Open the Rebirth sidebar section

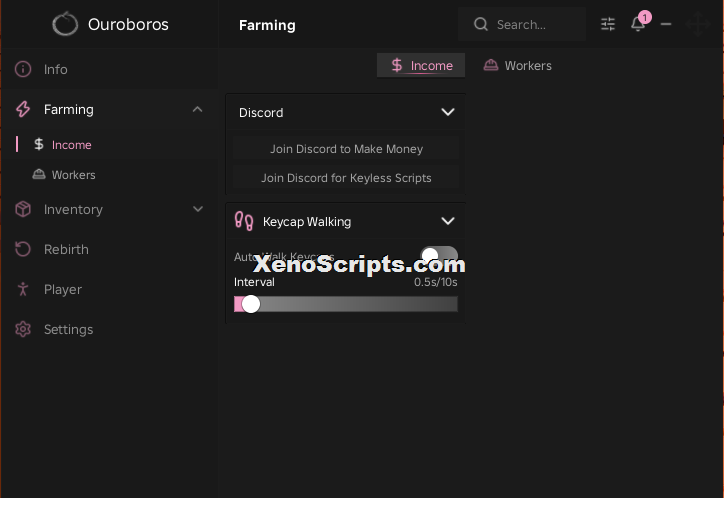coord(109,249)
